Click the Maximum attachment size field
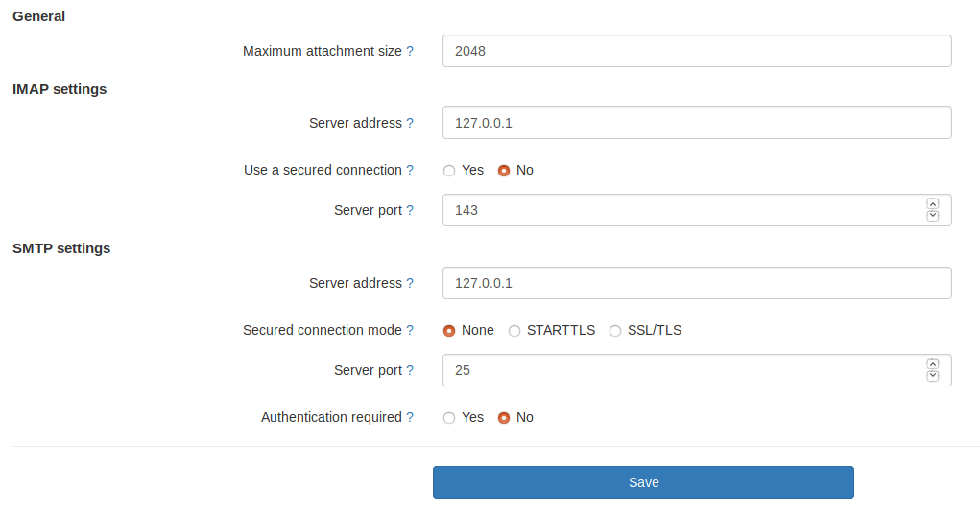This screenshot has width=980, height=514. point(697,51)
